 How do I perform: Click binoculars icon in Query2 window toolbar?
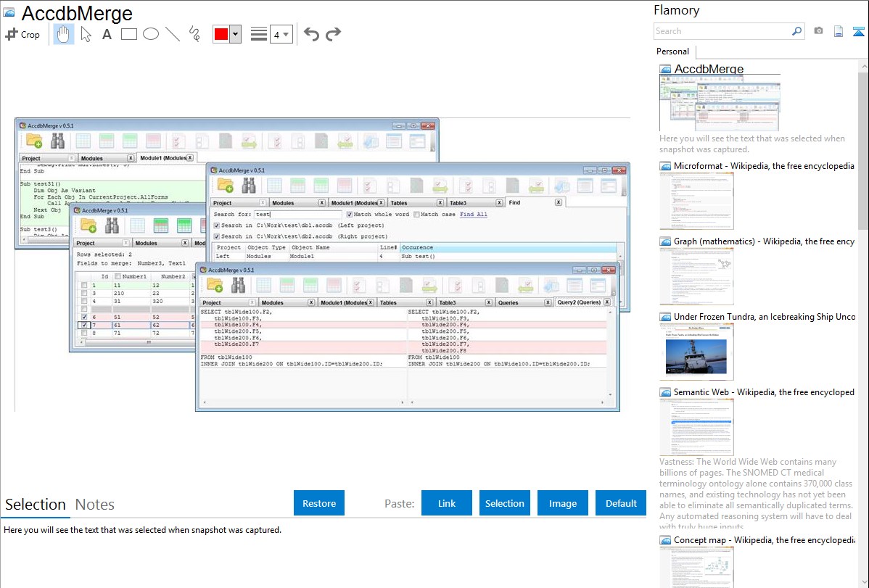[x=239, y=285]
